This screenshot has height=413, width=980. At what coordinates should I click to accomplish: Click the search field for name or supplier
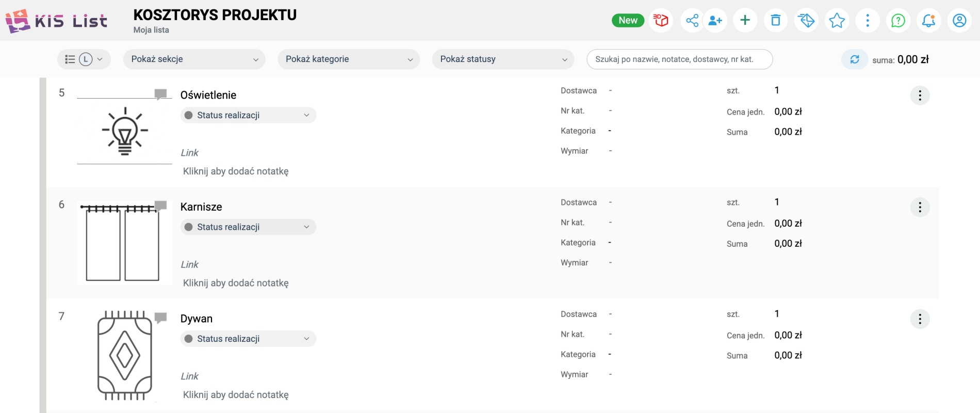click(x=679, y=59)
